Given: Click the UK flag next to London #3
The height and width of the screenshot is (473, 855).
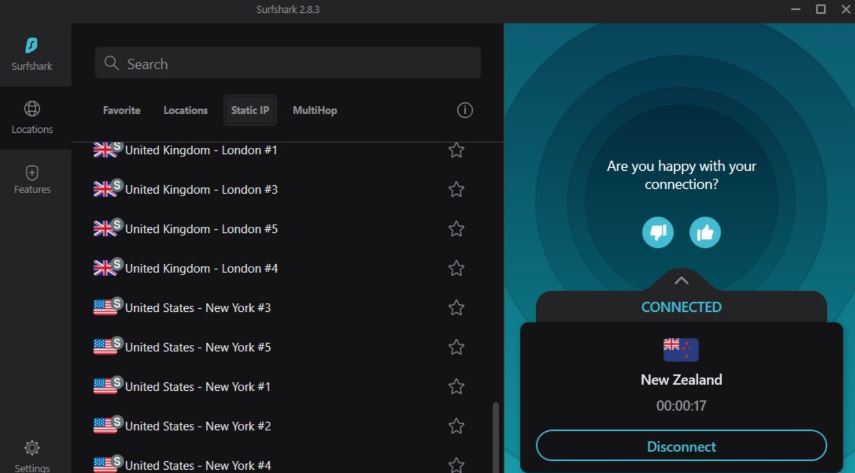Looking at the screenshot, I should click(x=105, y=189).
